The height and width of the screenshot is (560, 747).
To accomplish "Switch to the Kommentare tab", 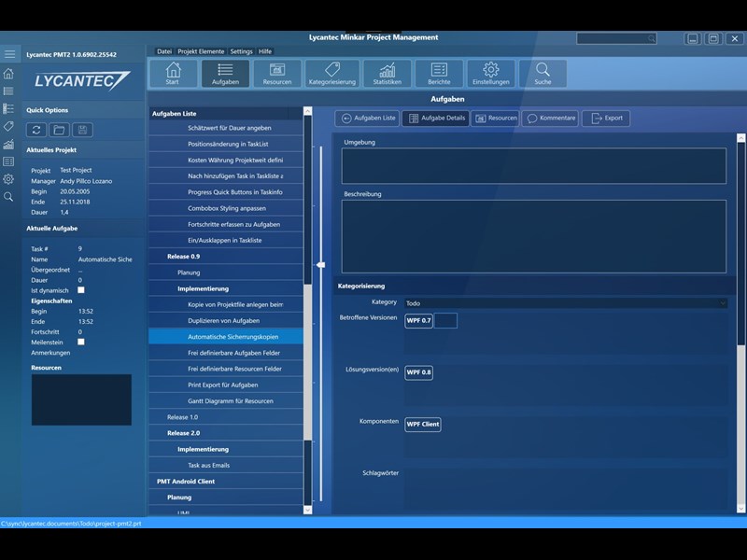I will 550,119.
